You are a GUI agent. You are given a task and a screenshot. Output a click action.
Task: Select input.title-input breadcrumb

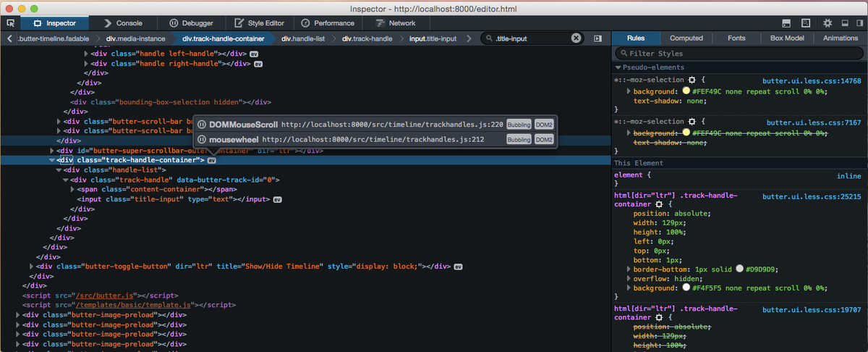[434, 38]
